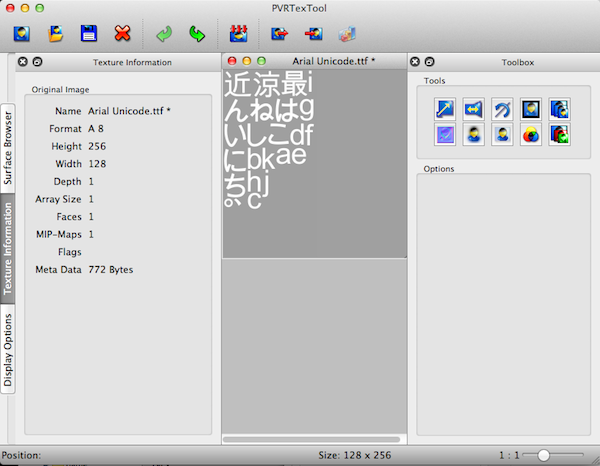Save texture using the floppy disk icon
The image size is (600, 466).
[89, 34]
